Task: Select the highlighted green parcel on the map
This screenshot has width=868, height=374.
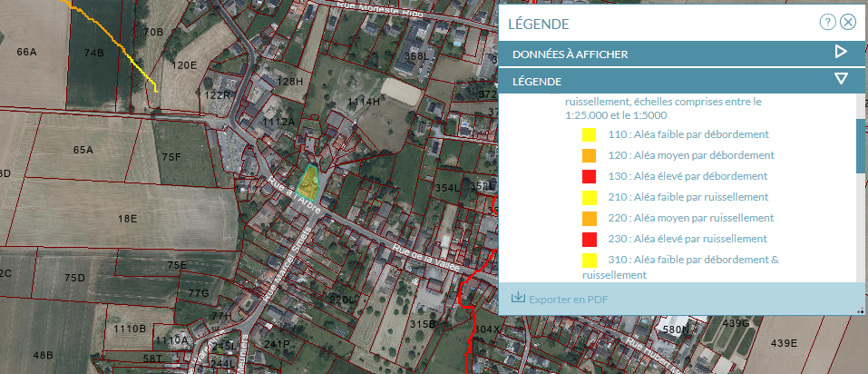Action: point(310,182)
